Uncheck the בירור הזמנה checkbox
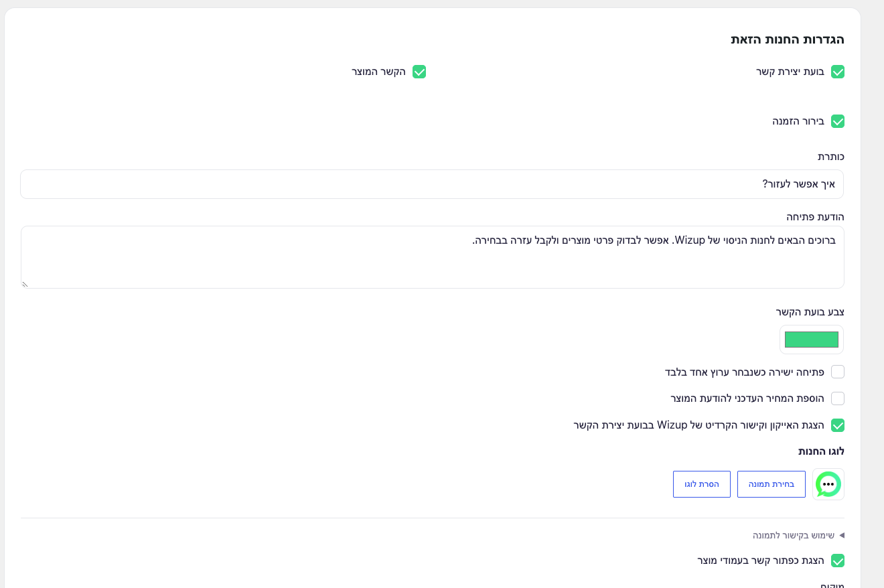884x588 pixels. tap(837, 121)
